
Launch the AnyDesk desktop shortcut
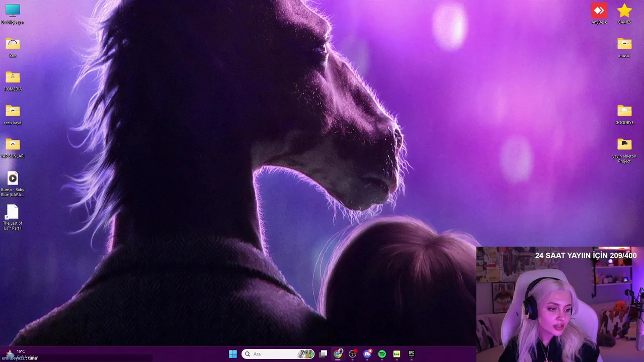click(x=599, y=14)
